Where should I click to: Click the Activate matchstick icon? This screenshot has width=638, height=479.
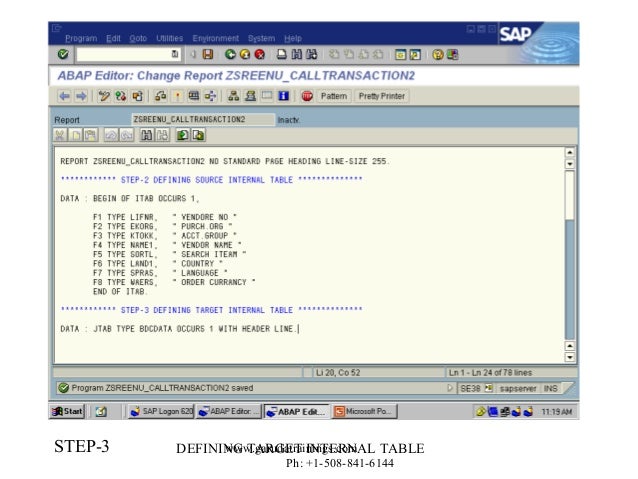(177, 96)
